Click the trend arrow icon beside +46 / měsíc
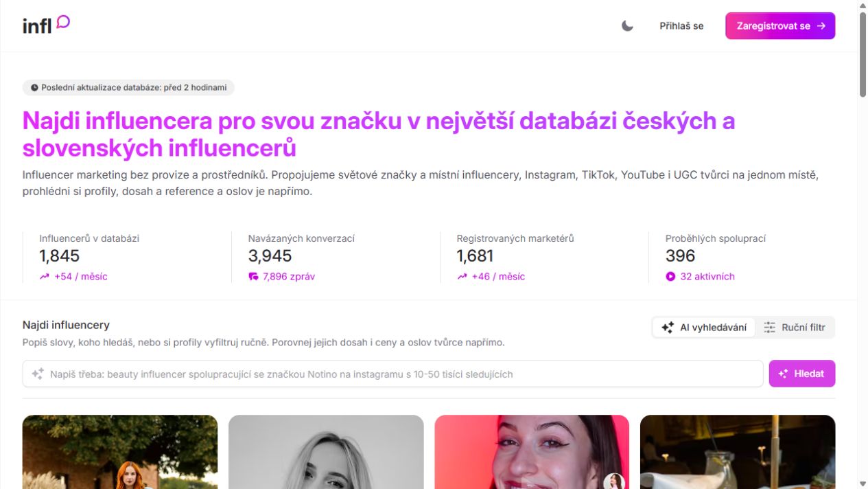868x489 pixels. pyautogui.click(x=462, y=277)
